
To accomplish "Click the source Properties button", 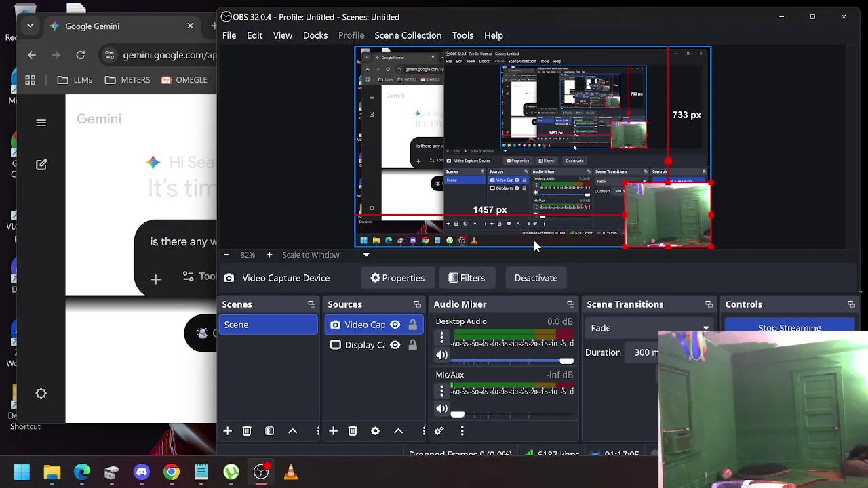I will [397, 278].
